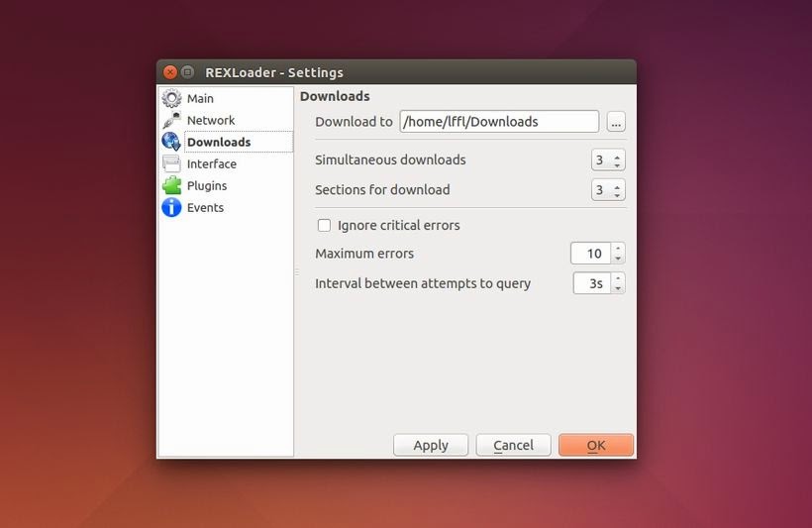Click the Downloads section heading
This screenshot has width=812, height=528.
[x=335, y=96]
